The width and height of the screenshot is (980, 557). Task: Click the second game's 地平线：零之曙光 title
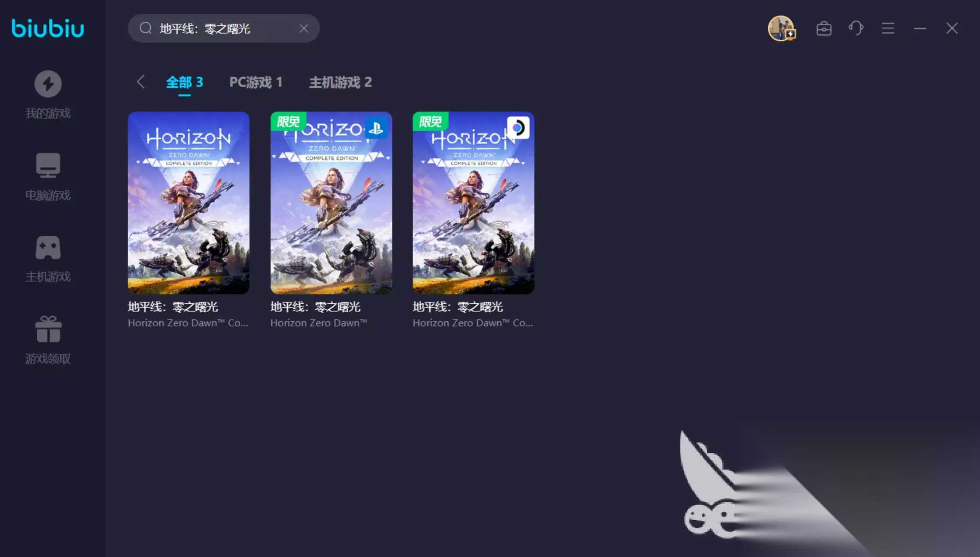315,307
